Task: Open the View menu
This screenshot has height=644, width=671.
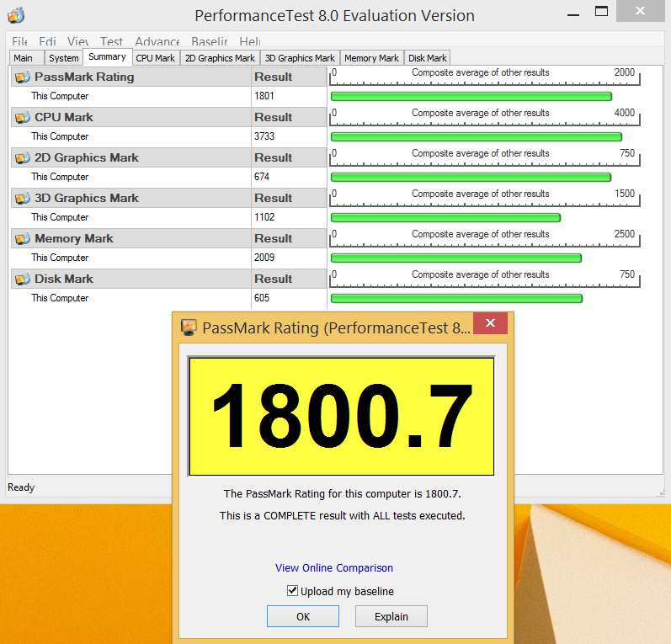Action: point(78,41)
